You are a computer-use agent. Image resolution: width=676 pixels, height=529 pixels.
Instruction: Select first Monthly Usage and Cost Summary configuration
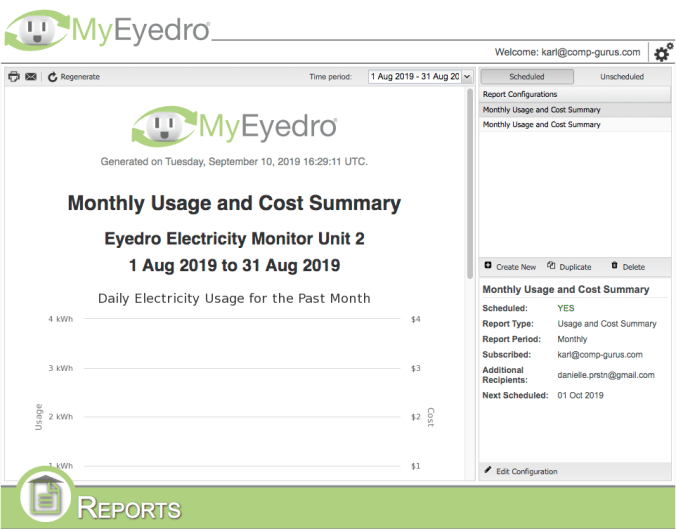tap(542, 110)
